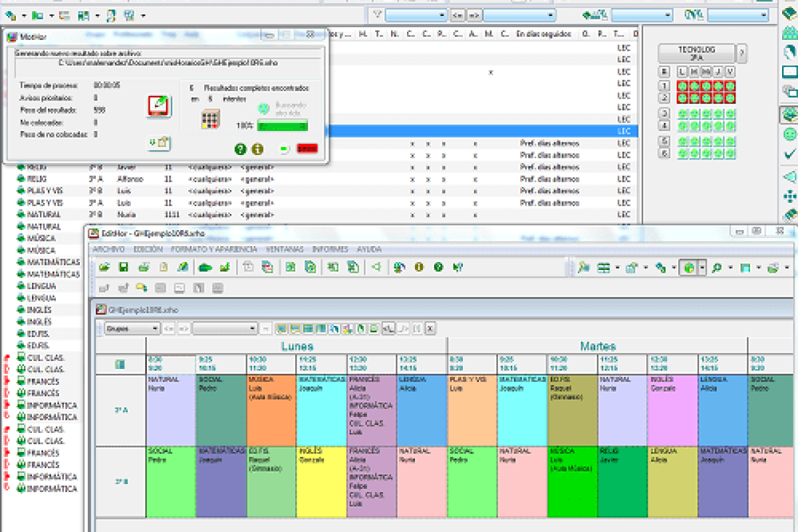This screenshot has width=798, height=532.
Task: Click the classroom board icon in right sidebar
Action: [789, 72]
